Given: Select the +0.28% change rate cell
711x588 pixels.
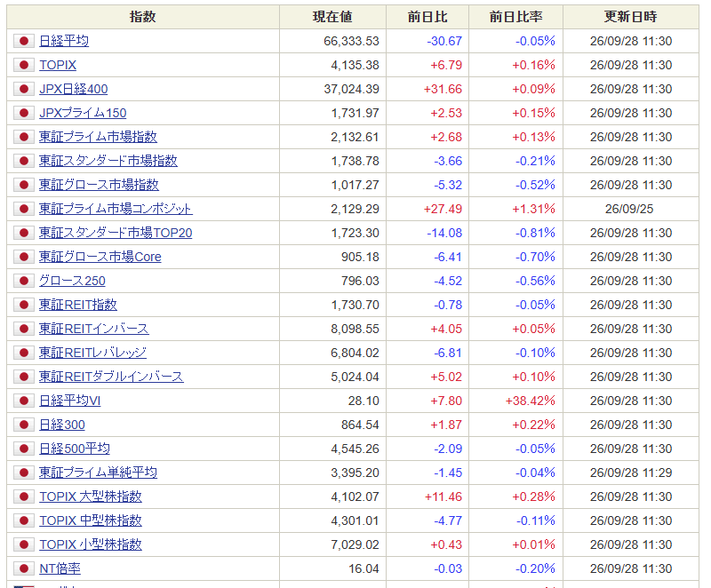Looking at the screenshot, I should [x=515, y=497].
